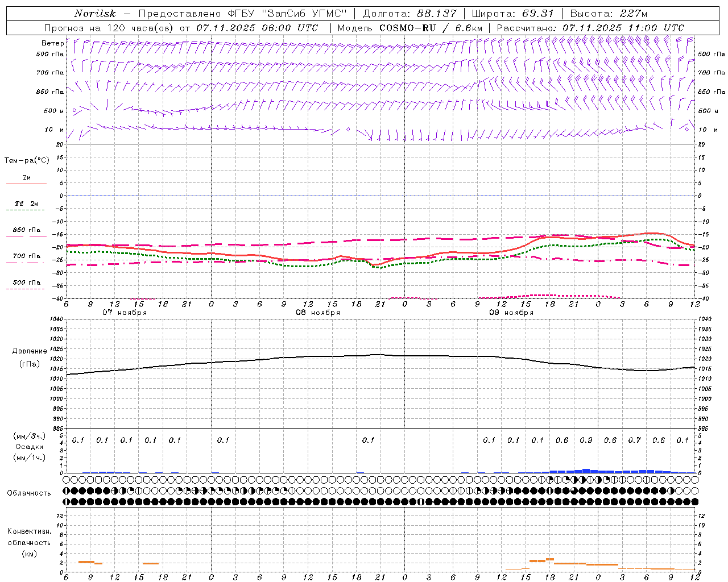The width and height of the screenshot is (728, 582).
Task: Click the "Td 2м" dew point legend entry
Action: point(27,203)
